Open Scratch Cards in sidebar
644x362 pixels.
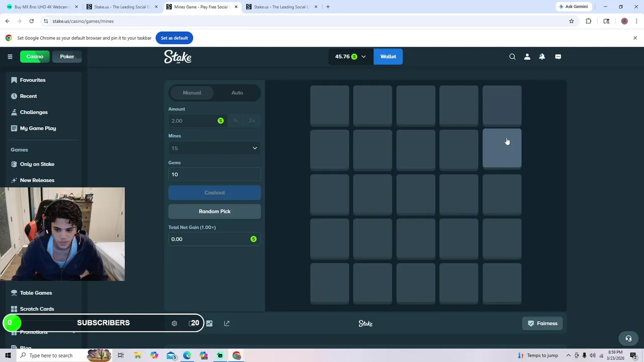(x=37, y=309)
